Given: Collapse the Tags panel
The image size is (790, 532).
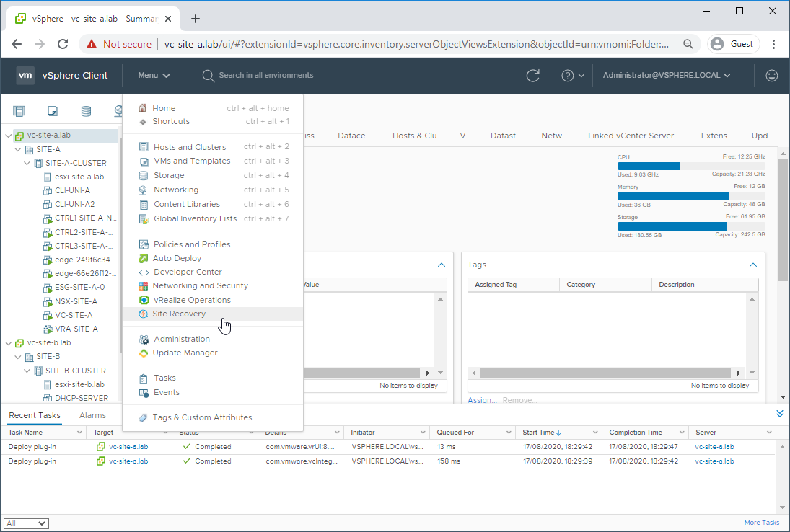Looking at the screenshot, I should click(x=752, y=265).
